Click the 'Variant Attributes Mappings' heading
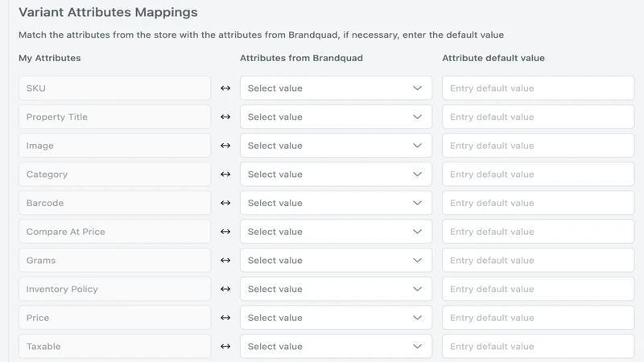The image size is (644, 362). click(x=108, y=12)
